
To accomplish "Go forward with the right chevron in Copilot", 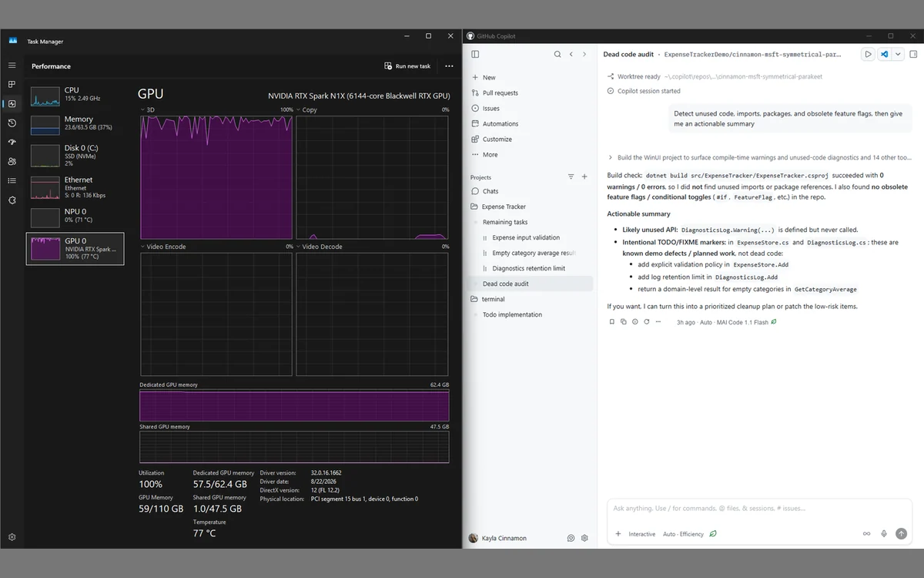I will tap(584, 55).
